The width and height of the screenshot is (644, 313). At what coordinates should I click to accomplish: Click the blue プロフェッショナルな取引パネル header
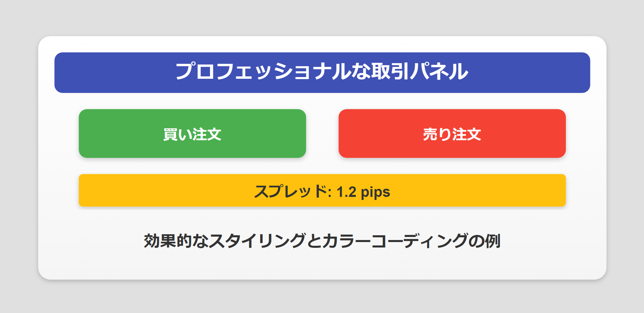pos(322,72)
